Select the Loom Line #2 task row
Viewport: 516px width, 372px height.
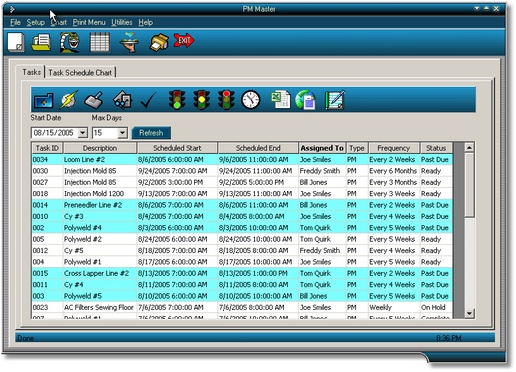click(242, 159)
